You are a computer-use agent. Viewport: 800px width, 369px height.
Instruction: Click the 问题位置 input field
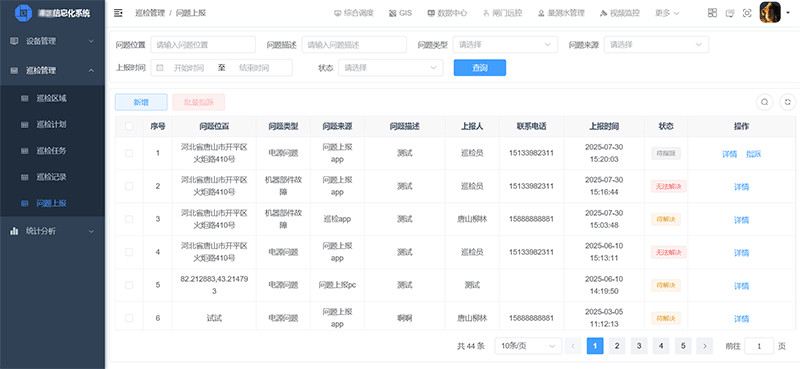203,44
